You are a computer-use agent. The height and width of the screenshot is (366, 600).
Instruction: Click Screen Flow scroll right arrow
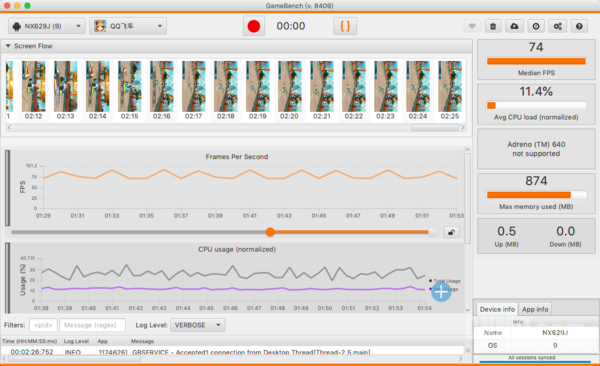point(463,127)
